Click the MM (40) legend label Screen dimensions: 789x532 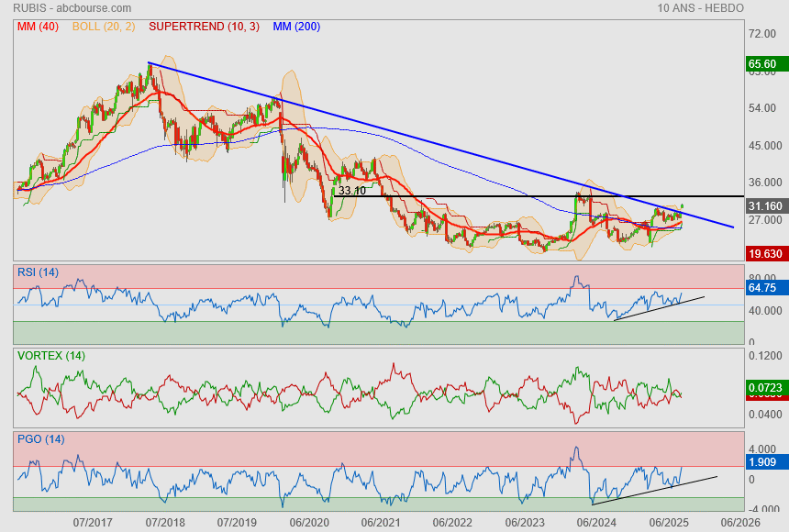38,27
